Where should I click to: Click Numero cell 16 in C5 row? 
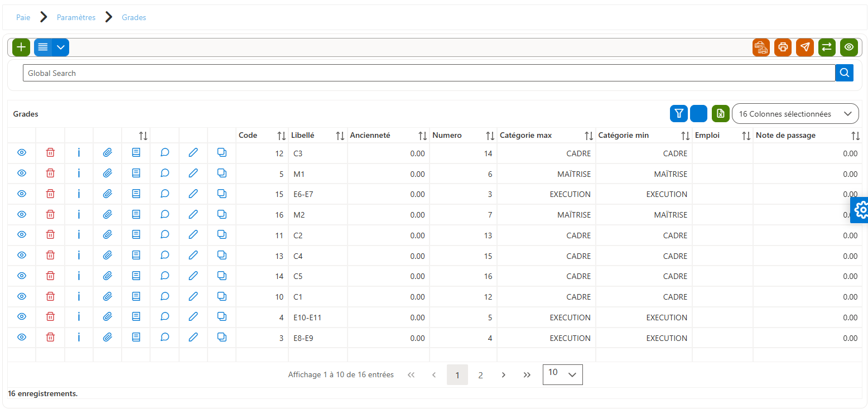(x=463, y=276)
